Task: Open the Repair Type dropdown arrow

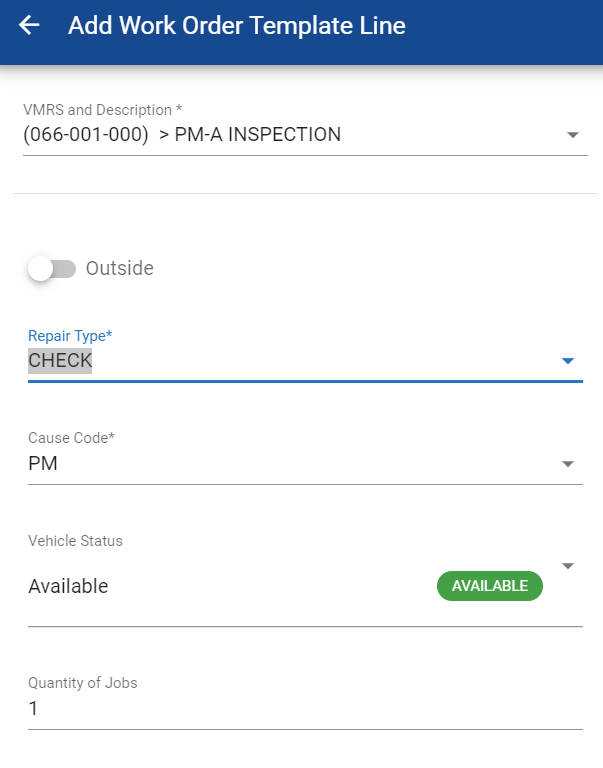Action: tap(567, 361)
